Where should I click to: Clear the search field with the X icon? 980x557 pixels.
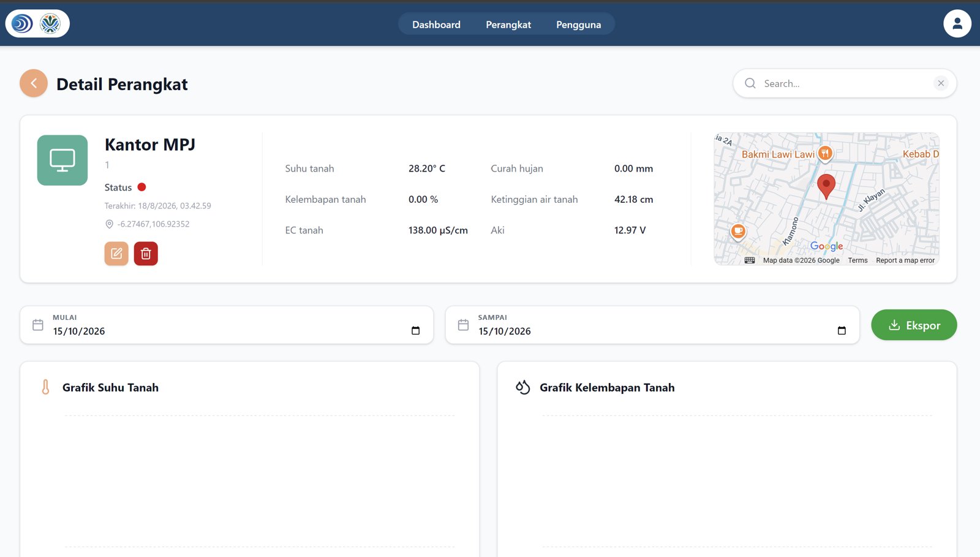[x=941, y=83]
